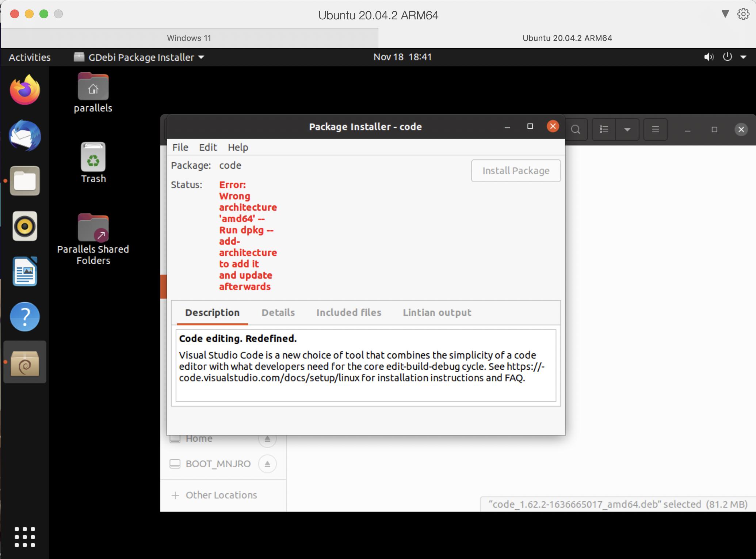Image resolution: width=756 pixels, height=559 pixels.
Task: Open the File menu
Action: pyautogui.click(x=180, y=147)
